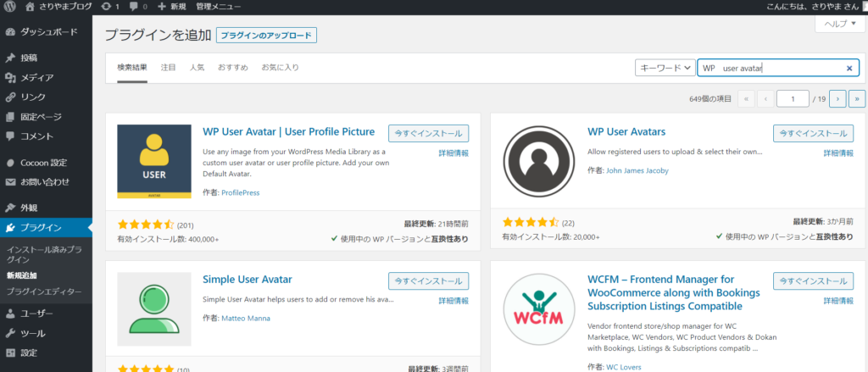This screenshot has height=372, width=868.
Task: Click the WCFM plugin logo thumbnail
Action: [x=538, y=309]
